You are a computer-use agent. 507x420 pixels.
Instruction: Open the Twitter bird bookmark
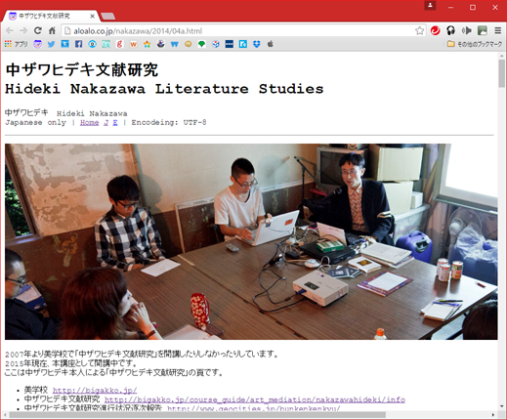(x=51, y=44)
